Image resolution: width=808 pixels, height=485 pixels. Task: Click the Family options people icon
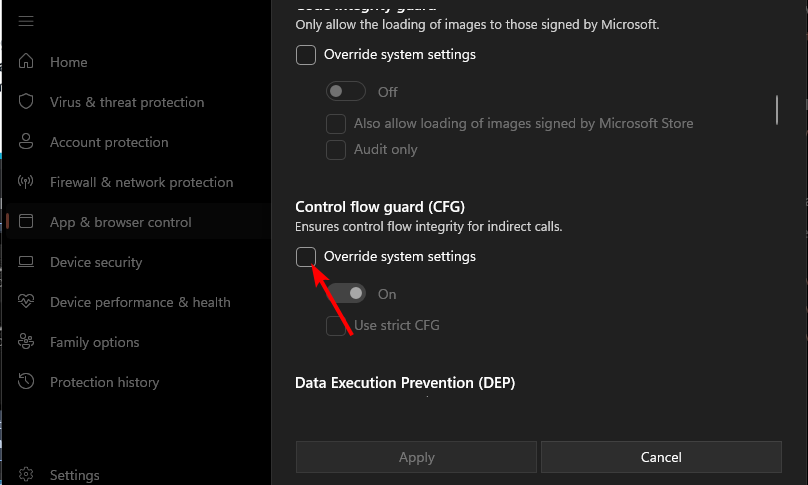coord(27,342)
